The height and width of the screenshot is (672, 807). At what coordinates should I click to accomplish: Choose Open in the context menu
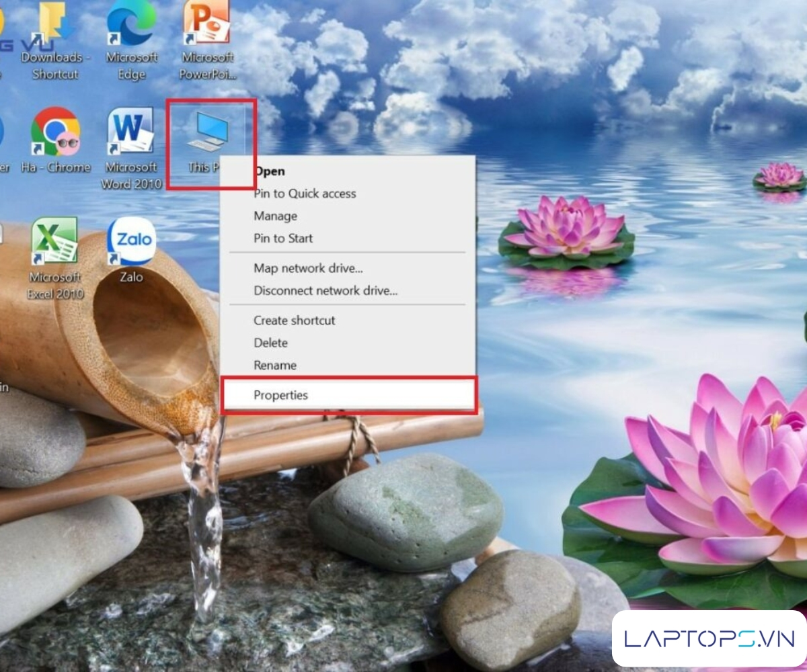click(x=269, y=171)
